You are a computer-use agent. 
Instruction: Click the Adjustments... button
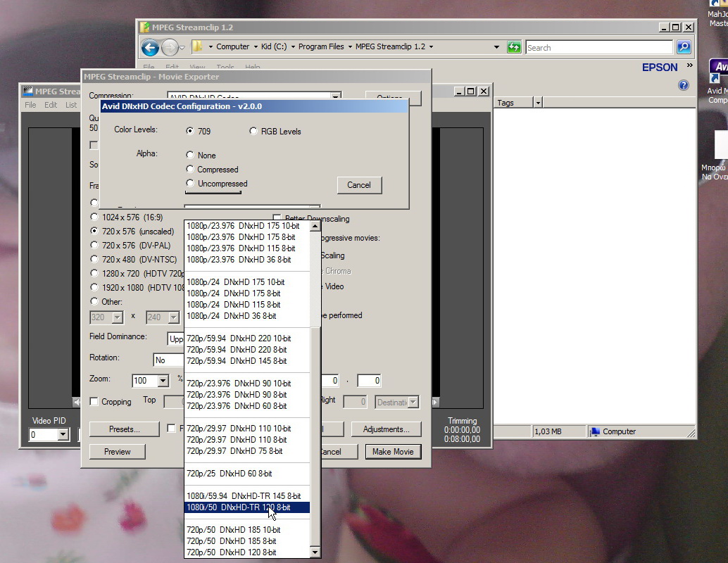(x=387, y=429)
